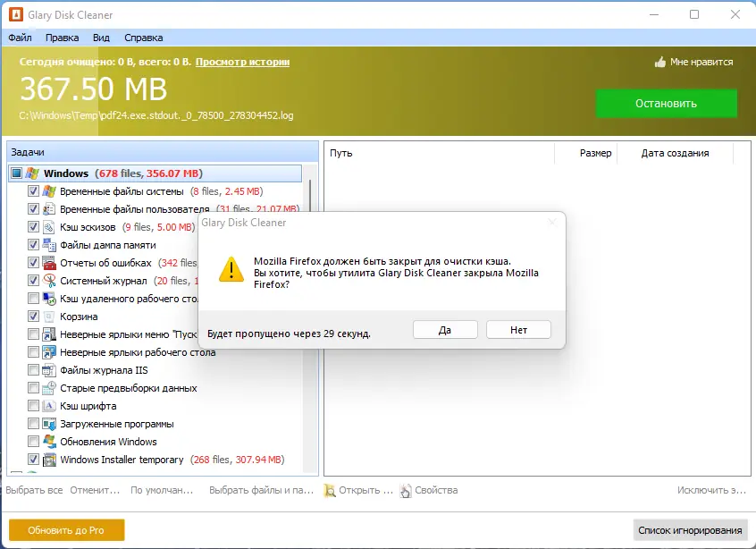Toggle the Windows group checkbox

[x=16, y=173]
